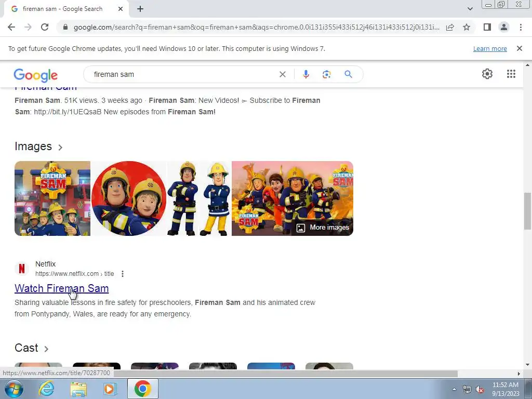Open Windows Media Player from taskbar

click(x=110, y=389)
